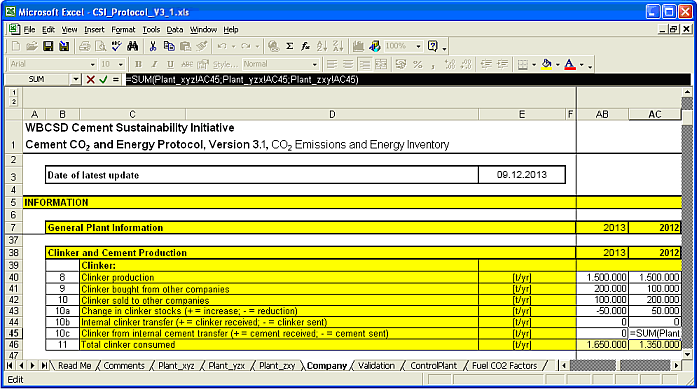Open the Data menu
Viewport: 697px width, 389px height.
175,30
